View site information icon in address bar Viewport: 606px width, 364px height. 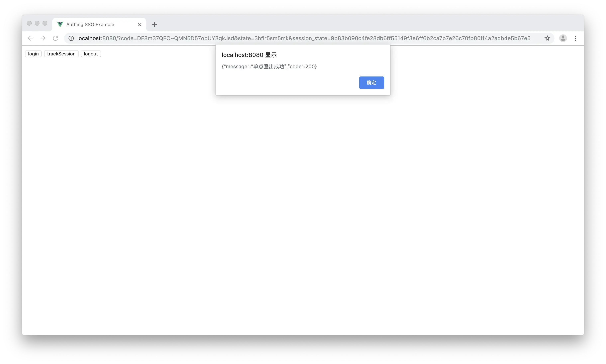coord(71,38)
